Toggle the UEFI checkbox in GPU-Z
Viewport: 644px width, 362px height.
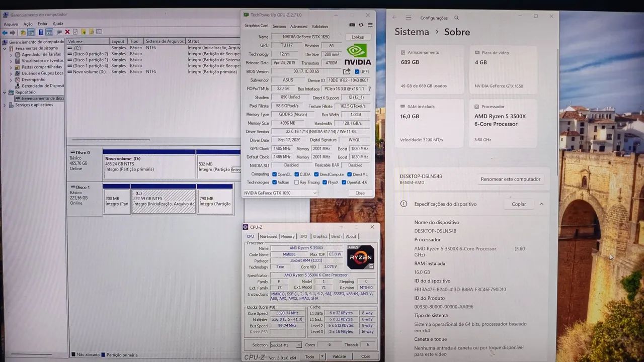pos(357,71)
